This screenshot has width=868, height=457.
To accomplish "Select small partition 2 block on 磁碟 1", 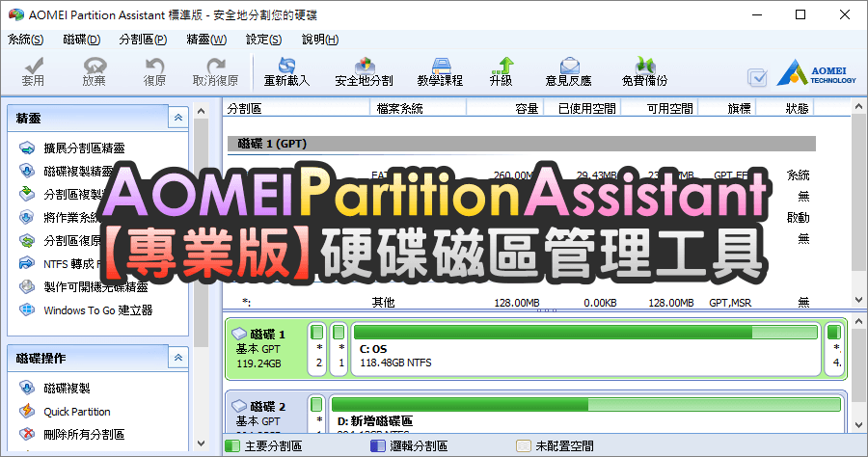I will coord(317,350).
